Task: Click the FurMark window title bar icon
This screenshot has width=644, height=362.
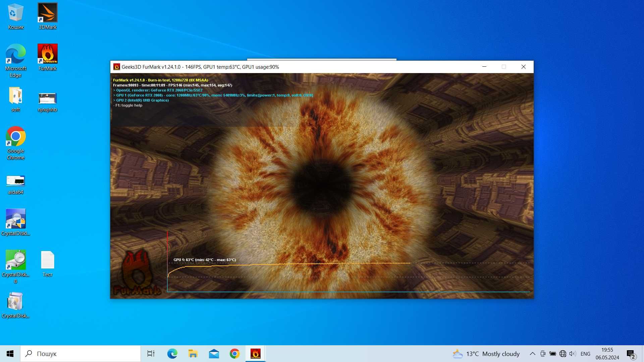Action: click(x=116, y=67)
